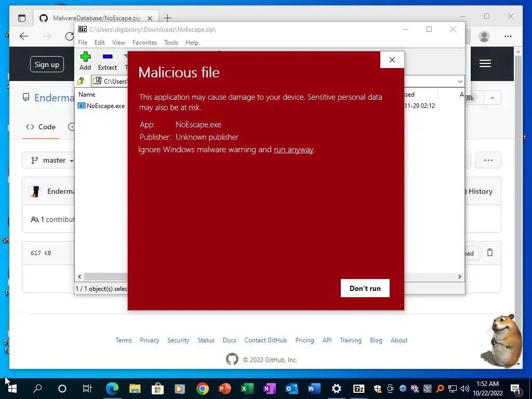Click the Sign up button on GitHub
532x399 pixels.
[47, 64]
